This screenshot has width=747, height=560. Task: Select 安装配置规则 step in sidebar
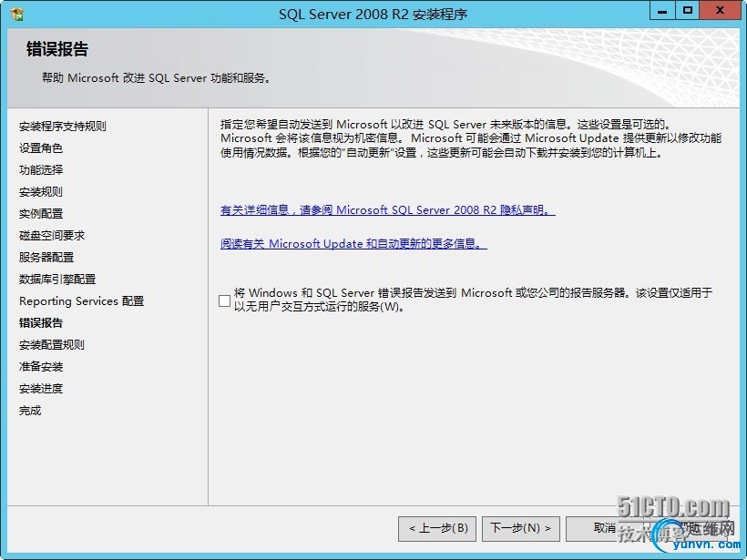pyautogui.click(x=51, y=345)
